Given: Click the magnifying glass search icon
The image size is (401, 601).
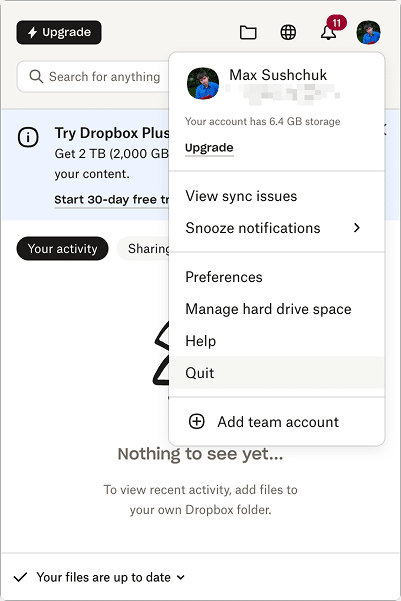Looking at the screenshot, I should (36, 76).
